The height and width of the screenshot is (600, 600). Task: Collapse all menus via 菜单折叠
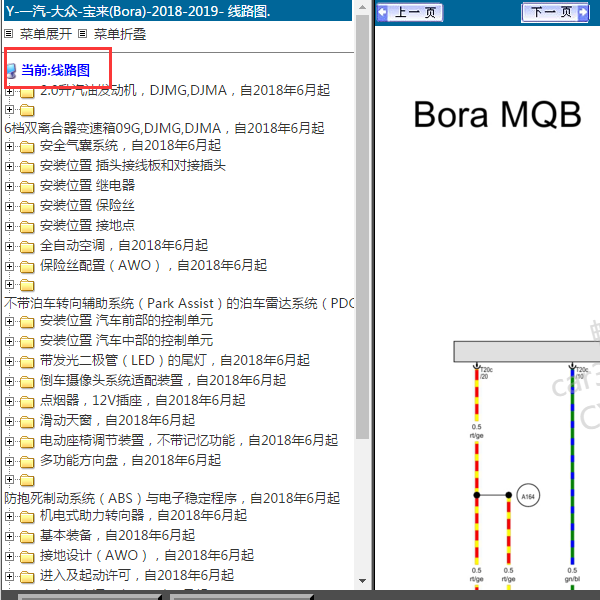pyautogui.click(x=120, y=34)
